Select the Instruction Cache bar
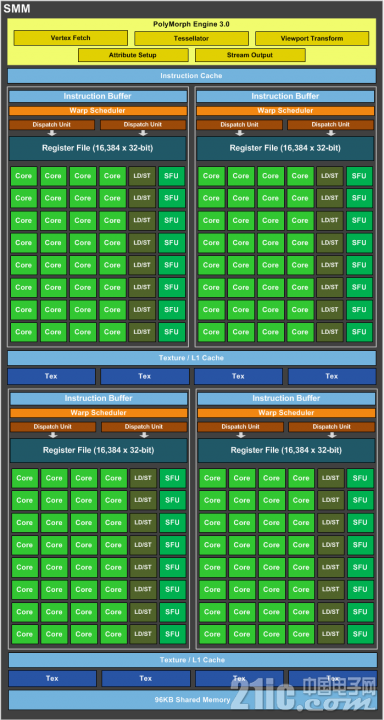The width and height of the screenshot is (384, 720). (192, 76)
